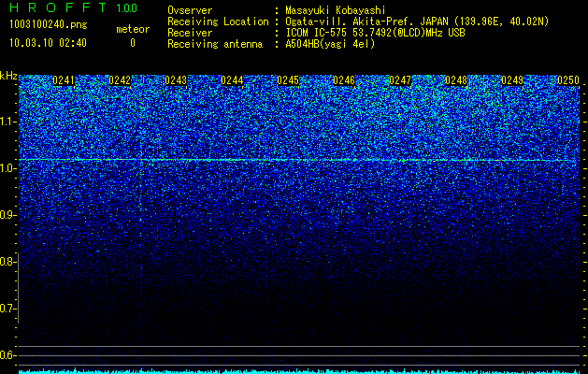Click the 0242 time marker
This screenshot has width=588, height=374.
tap(120, 80)
